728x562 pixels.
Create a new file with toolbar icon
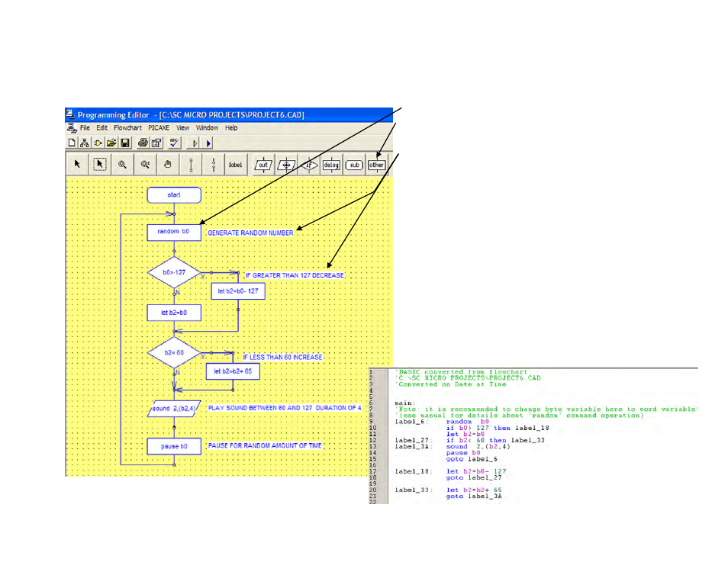(72, 143)
